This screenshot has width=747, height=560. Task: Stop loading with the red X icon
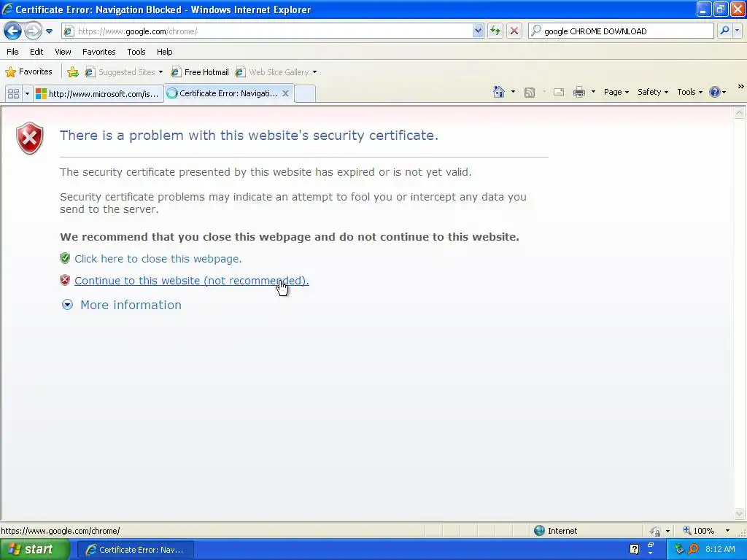click(514, 31)
